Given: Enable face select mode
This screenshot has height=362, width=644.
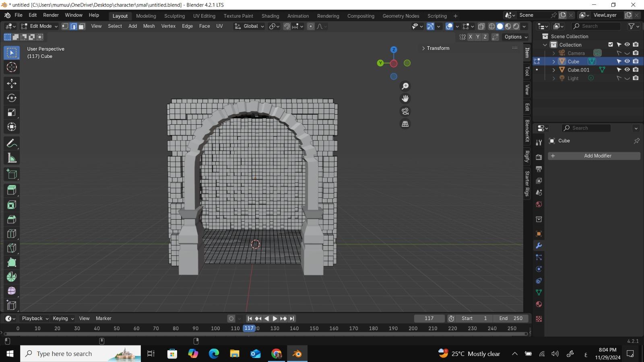Looking at the screenshot, I should tap(82, 26).
